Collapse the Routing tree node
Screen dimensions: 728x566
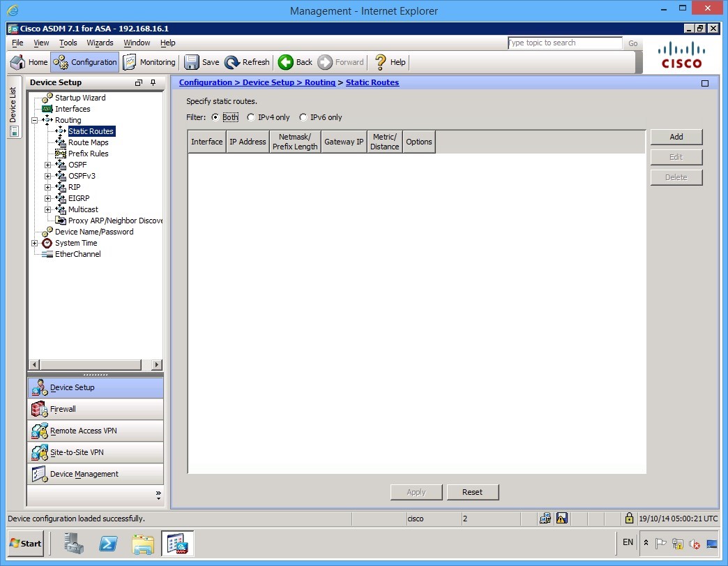[x=34, y=119]
